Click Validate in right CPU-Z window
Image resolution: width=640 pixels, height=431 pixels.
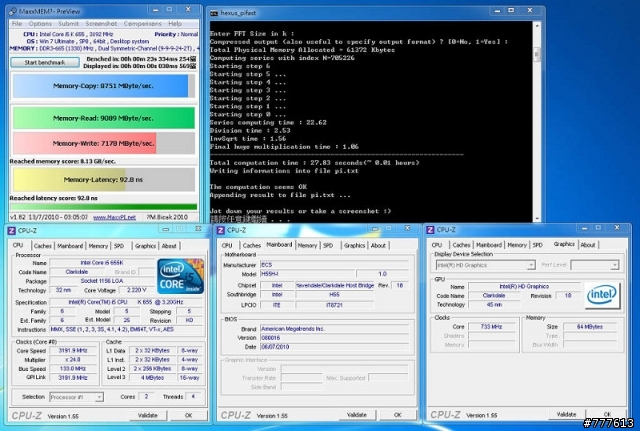[x=567, y=414]
